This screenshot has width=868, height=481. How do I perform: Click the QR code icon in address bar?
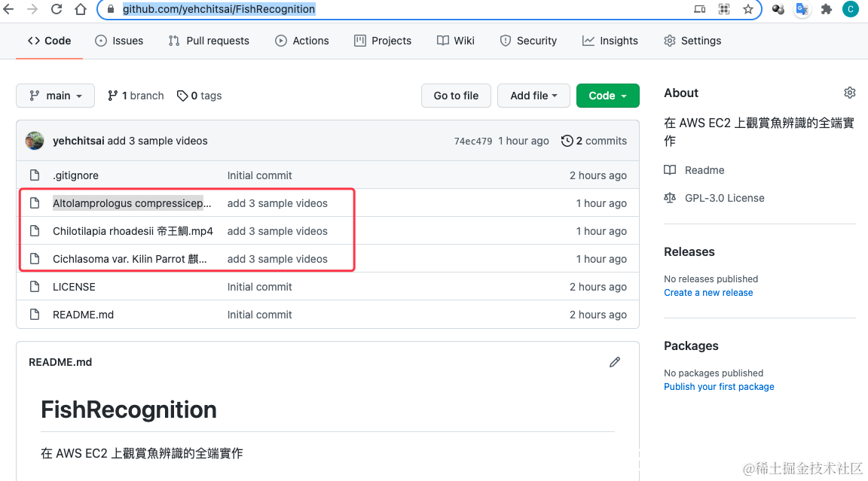(724, 9)
